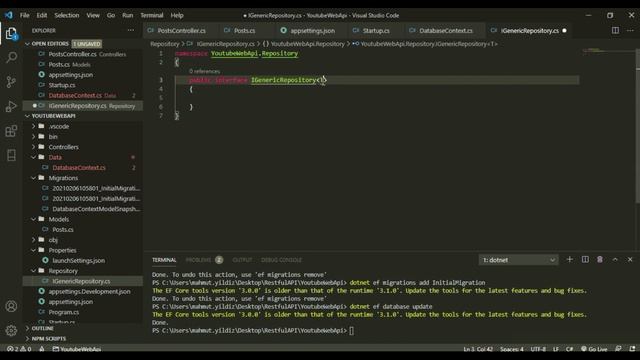Open the Accounts icon in activity bar
The height and width of the screenshot is (360, 640).
11,306
